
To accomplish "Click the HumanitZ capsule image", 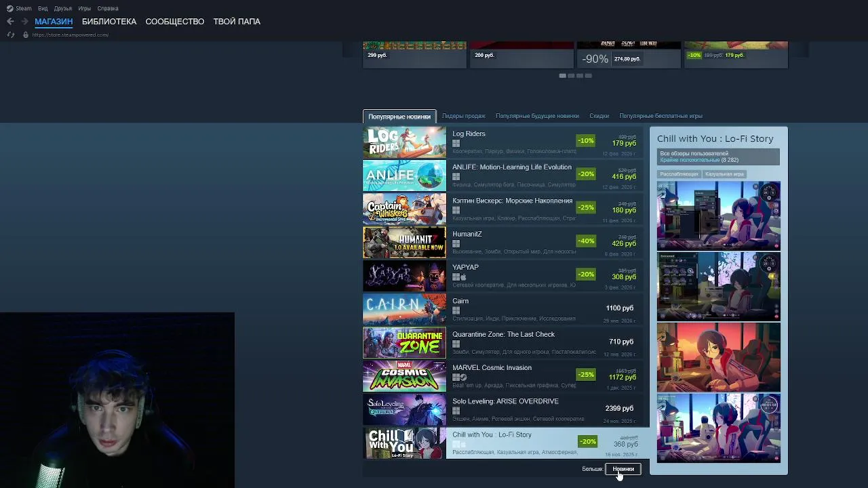I will click(x=404, y=242).
